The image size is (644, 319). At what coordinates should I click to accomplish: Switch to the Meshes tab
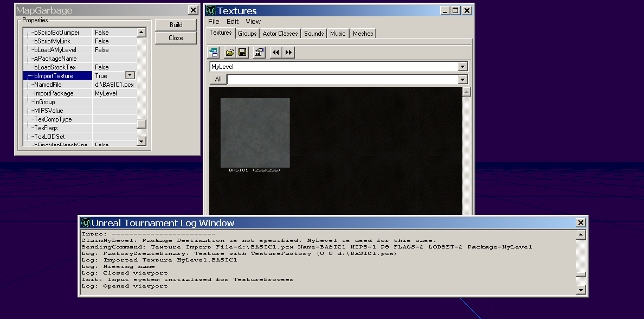[x=363, y=34]
